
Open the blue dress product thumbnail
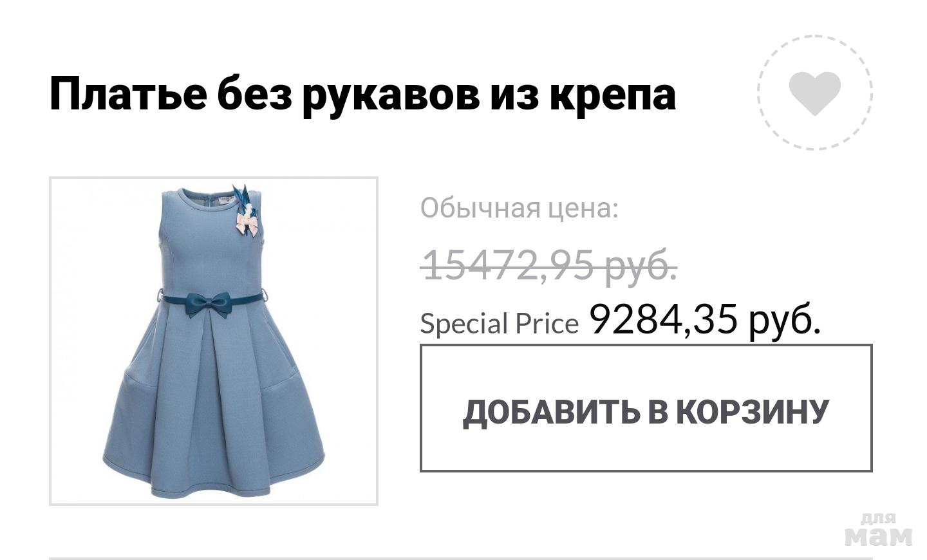(x=214, y=341)
